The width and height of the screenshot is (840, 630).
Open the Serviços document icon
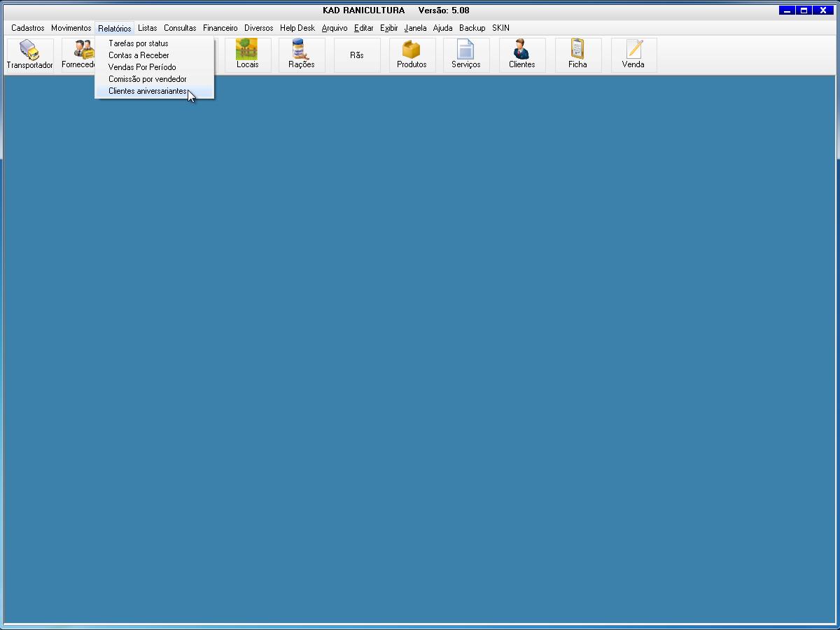click(466, 55)
